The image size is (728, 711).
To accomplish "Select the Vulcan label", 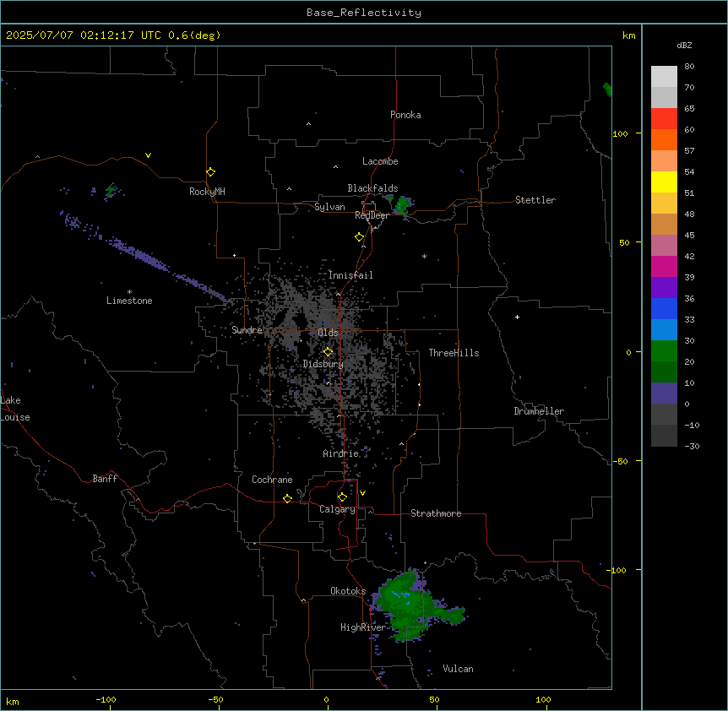I will pyautogui.click(x=459, y=669).
